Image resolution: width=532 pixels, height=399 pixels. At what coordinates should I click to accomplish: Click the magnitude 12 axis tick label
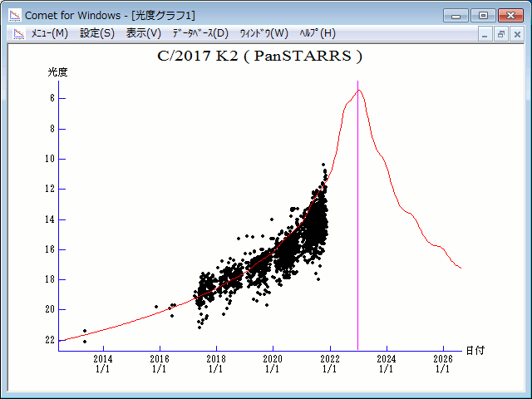click(50, 189)
